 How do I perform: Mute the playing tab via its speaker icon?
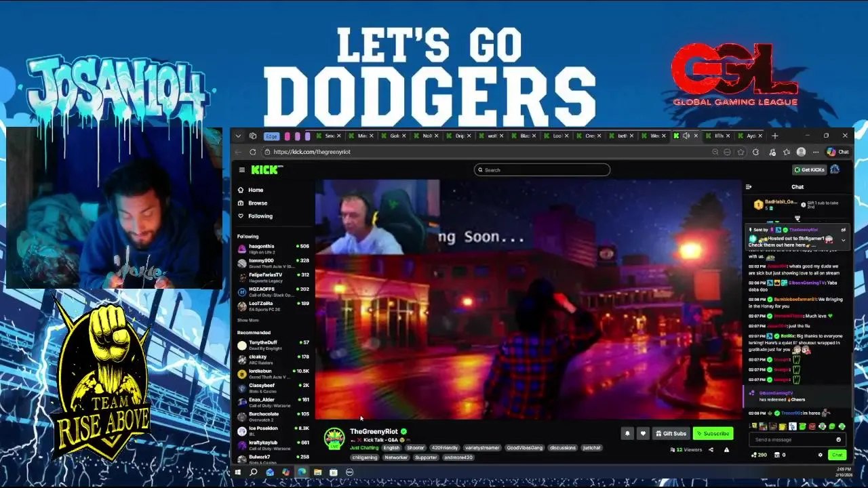coord(686,136)
